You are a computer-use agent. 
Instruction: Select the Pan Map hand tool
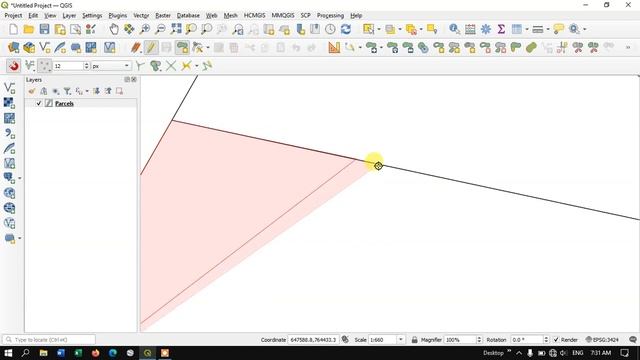click(114, 29)
